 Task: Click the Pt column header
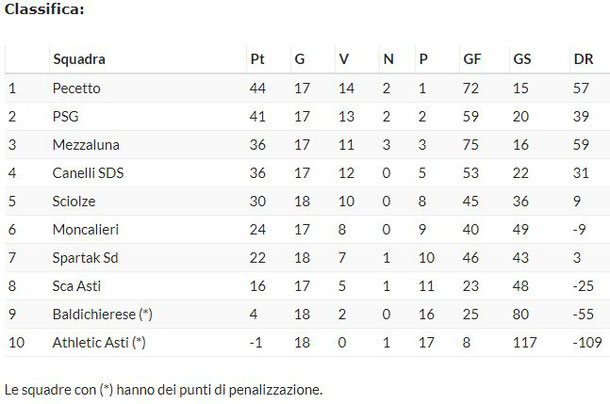[257, 59]
